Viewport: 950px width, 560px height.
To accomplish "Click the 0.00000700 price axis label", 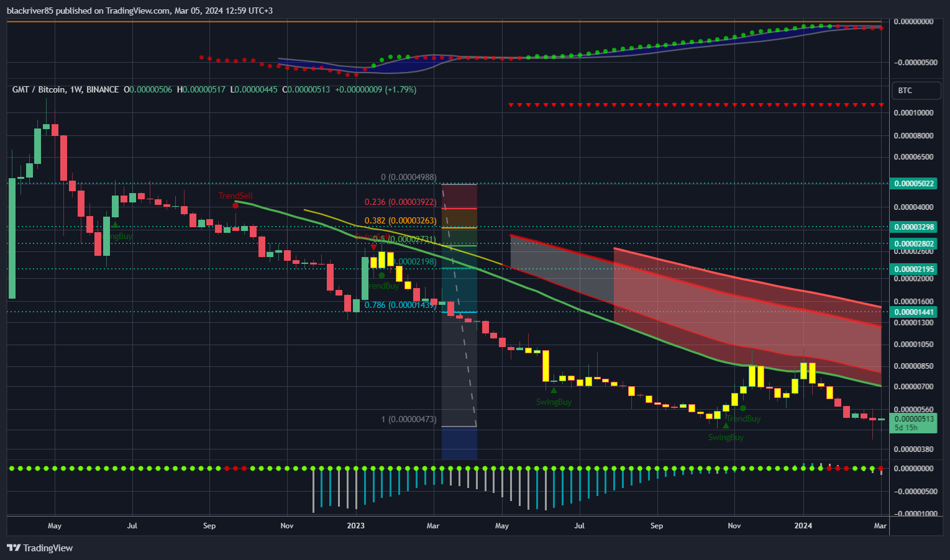I will click(913, 387).
